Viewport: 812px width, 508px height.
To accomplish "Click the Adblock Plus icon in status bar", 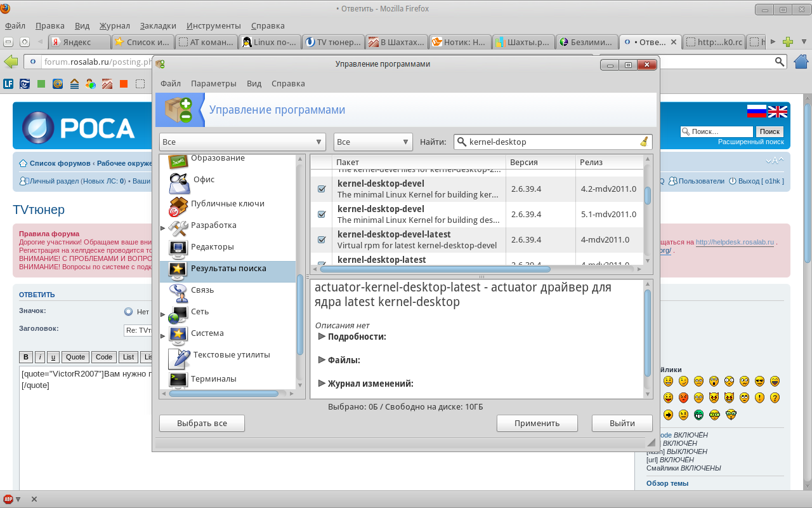I will (8, 499).
